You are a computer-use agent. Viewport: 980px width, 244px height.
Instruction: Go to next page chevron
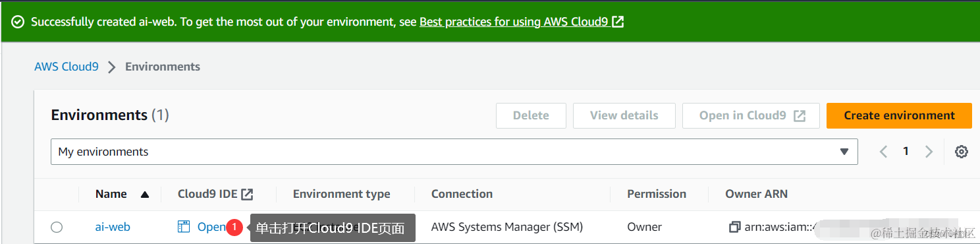point(929,152)
